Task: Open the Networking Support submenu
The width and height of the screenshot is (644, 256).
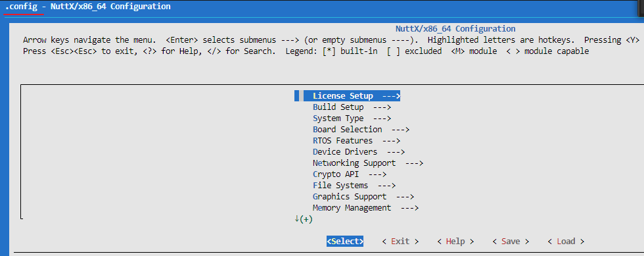Action: click(x=367, y=163)
